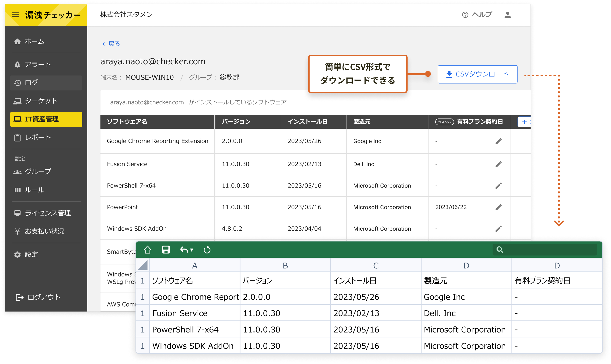Screen dimensions: 611x364
Task: Click the インストール日 table header
Action: 314,122
